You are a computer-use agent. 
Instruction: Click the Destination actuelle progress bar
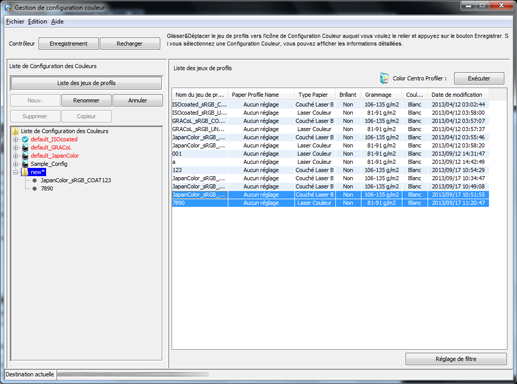(133, 374)
